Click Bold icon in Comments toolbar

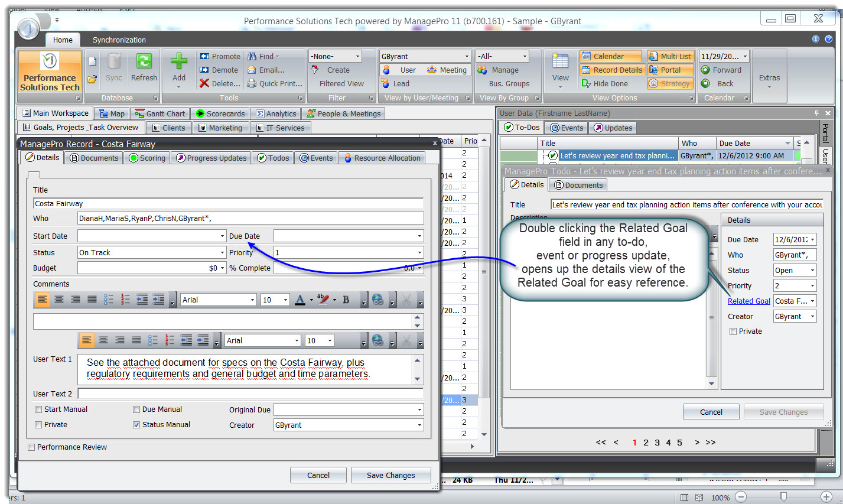(346, 300)
